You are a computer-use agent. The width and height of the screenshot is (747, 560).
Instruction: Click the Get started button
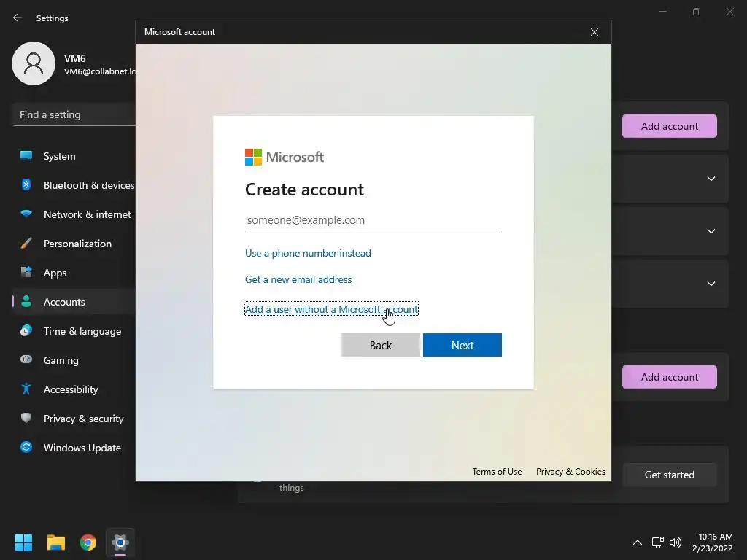[x=670, y=475]
